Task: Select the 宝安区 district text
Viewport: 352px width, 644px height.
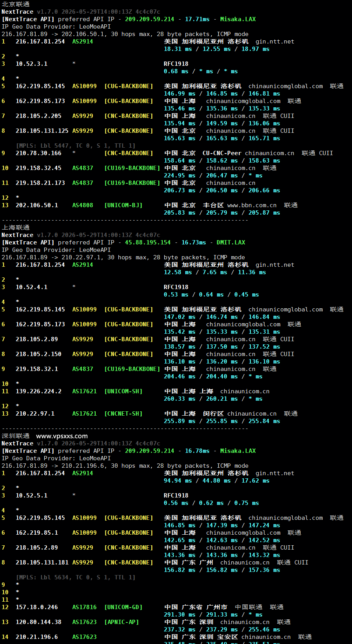Action: coord(227,637)
